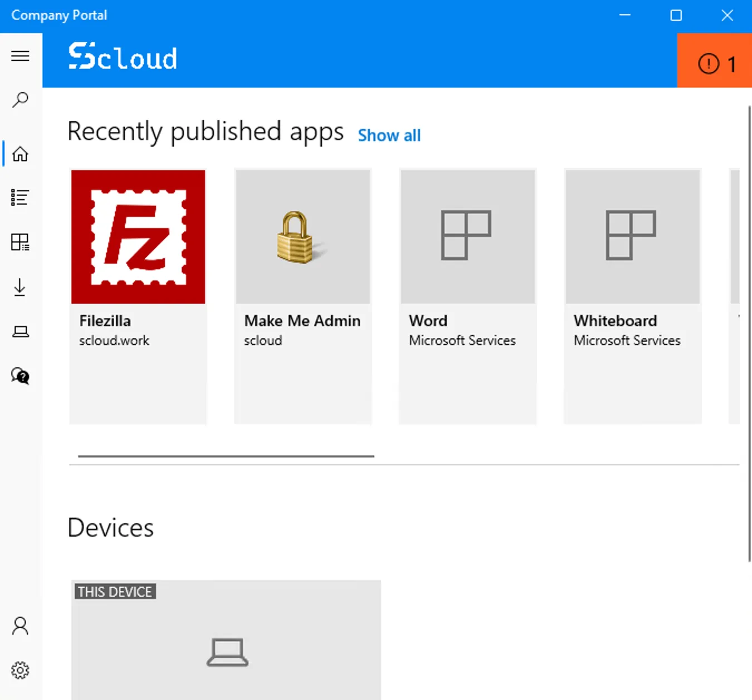Click the horizontal apps scrollbar
The height and width of the screenshot is (700, 752).
(x=226, y=456)
